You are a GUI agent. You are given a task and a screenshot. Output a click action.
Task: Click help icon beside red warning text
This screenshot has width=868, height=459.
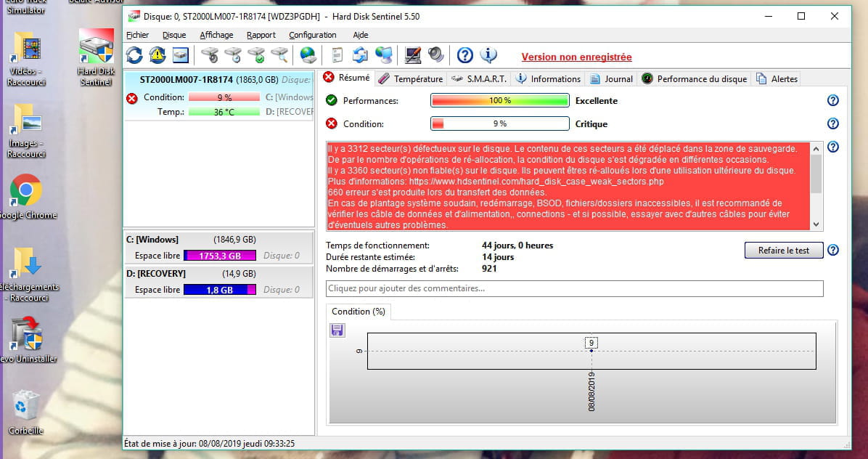[832, 147]
